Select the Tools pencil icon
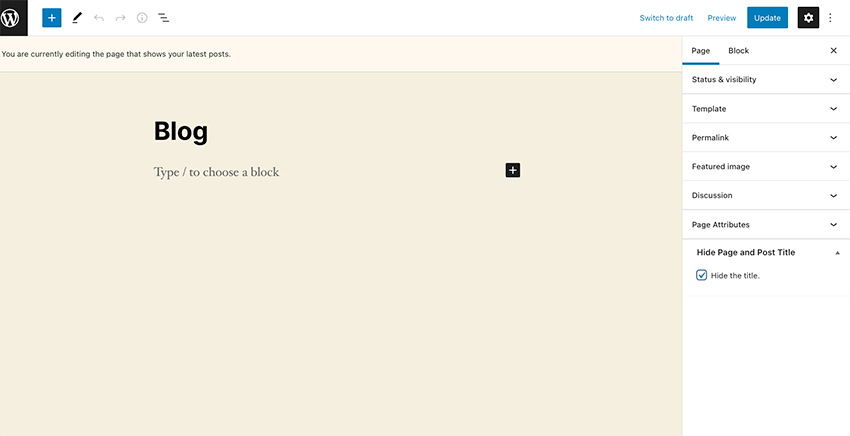The image size is (850, 436). [77, 18]
